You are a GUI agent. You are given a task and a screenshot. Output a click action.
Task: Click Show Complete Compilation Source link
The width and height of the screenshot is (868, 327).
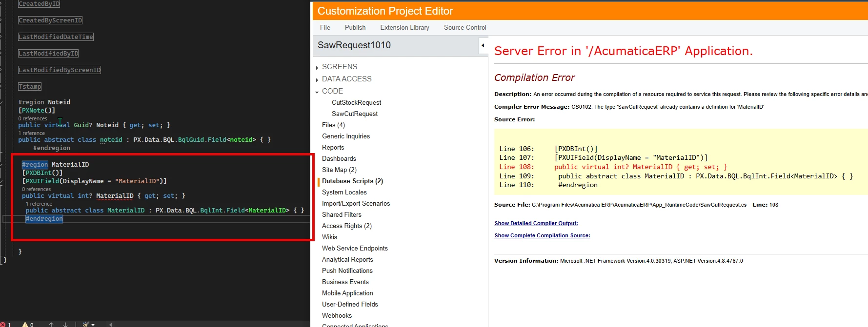[x=542, y=235]
